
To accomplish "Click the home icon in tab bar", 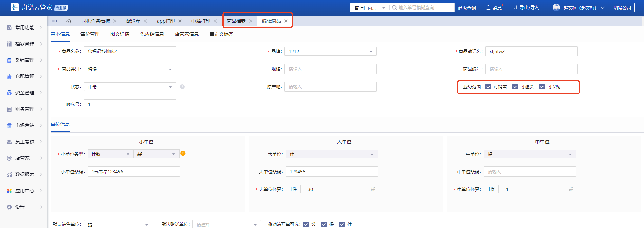I will 69,21.
